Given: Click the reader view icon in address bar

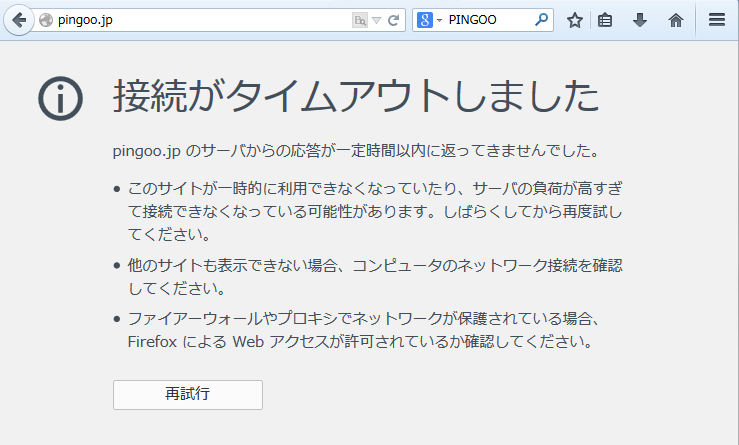Looking at the screenshot, I should tap(360, 20).
